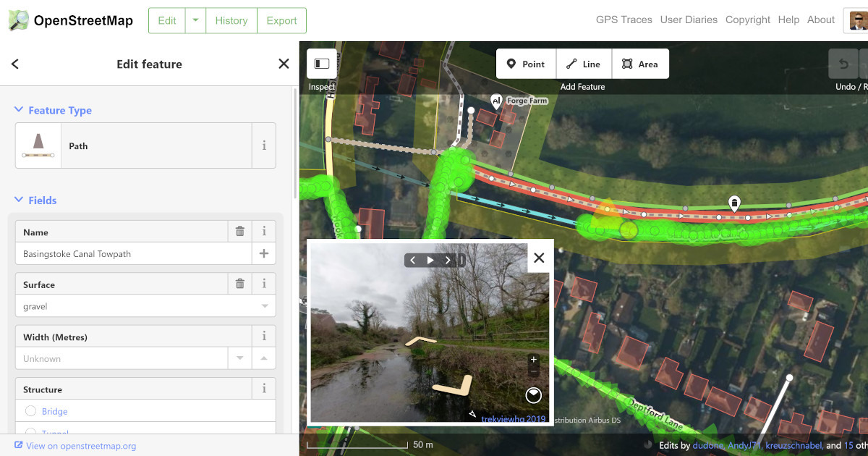Select the Point tool in Add Feature toolbar
This screenshot has width=868, height=456.
click(x=526, y=64)
